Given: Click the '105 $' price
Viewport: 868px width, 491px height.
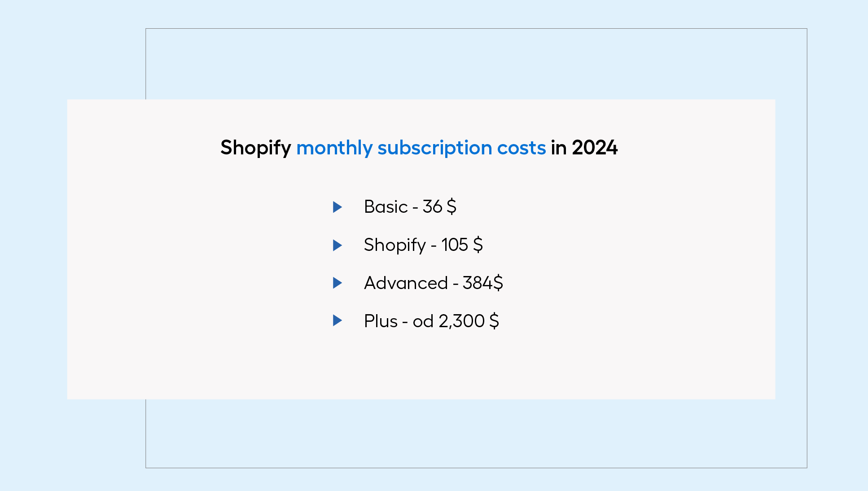Looking at the screenshot, I should click(462, 245).
